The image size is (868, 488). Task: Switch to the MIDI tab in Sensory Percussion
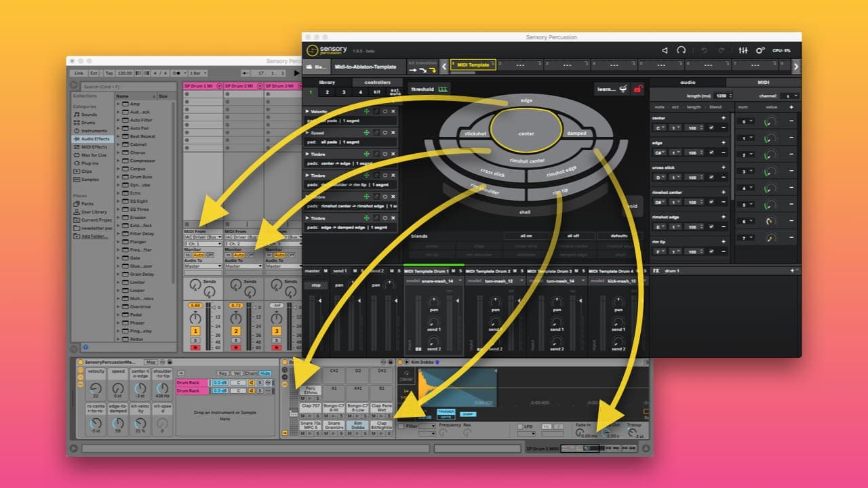tap(763, 83)
